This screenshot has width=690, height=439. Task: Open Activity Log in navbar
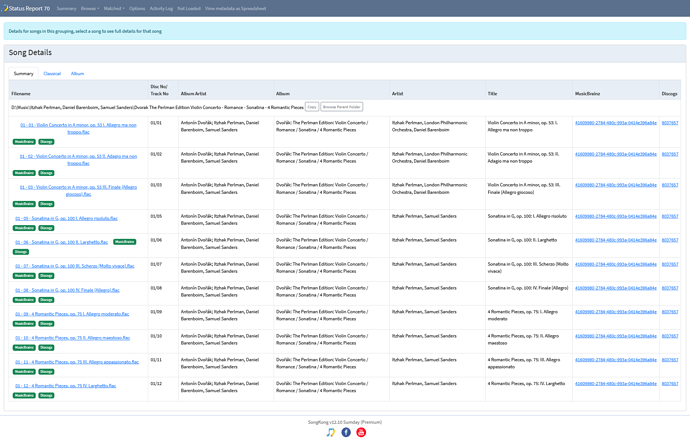pyautogui.click(x=161, y=8)
